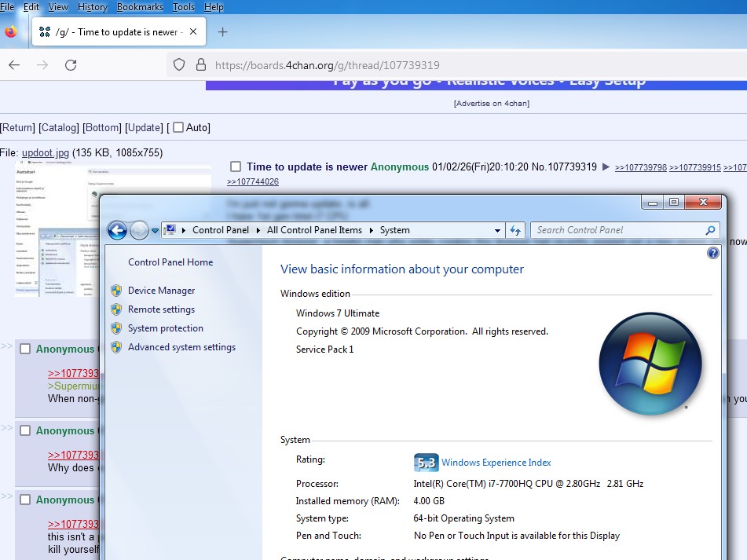The height and width of the screenshot is (560, 747).
Task: Click the 5.3 rating badge icon
Action: click(426, 463)
